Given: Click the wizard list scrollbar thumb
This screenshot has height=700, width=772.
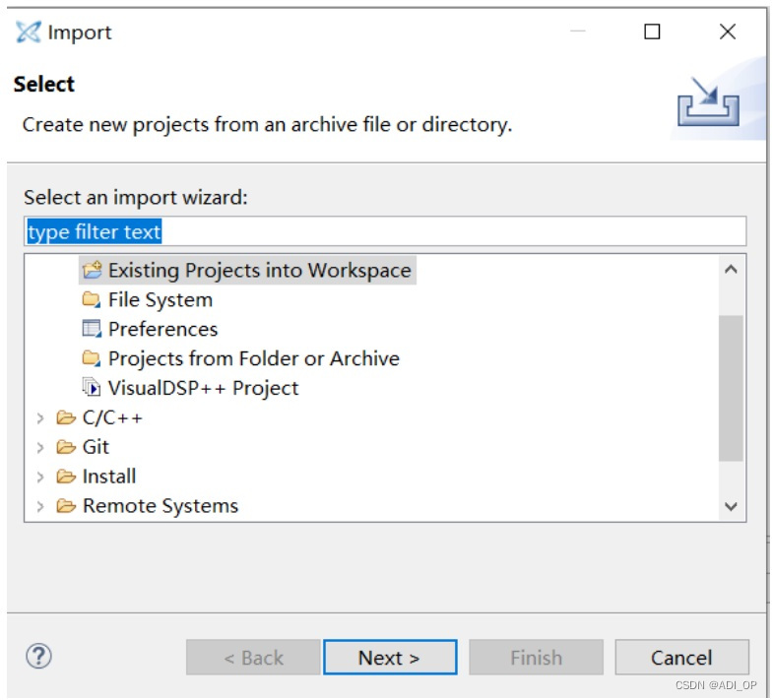Looking at the screenshot, I should click(731, 388).
